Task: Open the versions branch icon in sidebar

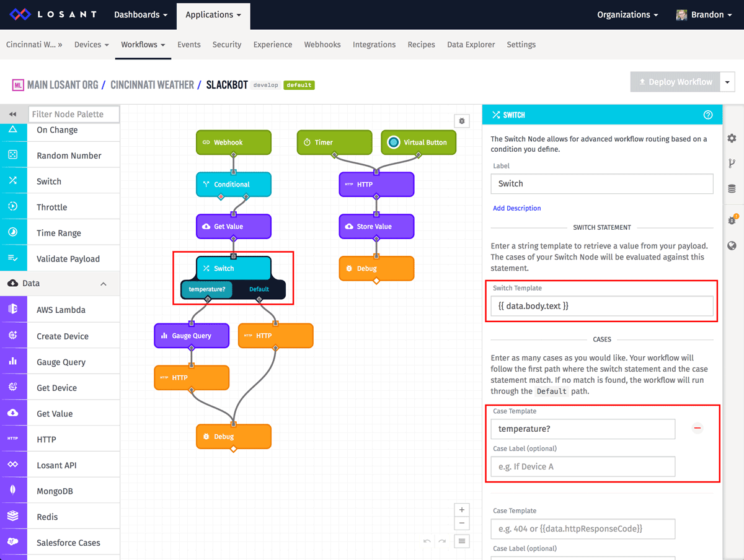Action: pos(732,164)
